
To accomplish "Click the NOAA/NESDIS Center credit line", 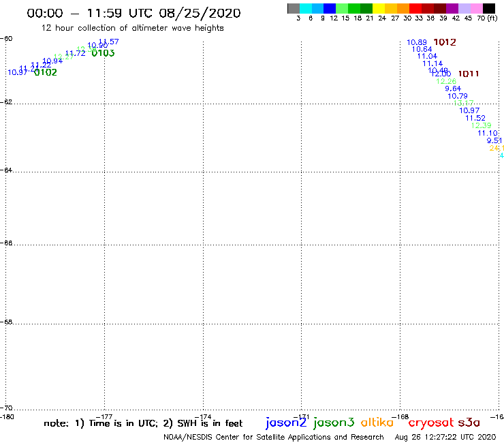I will 274,438.
